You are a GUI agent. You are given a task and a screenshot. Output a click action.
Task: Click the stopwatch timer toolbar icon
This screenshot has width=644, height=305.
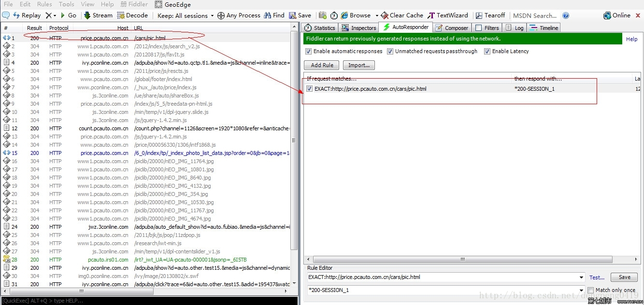[x=333, y=15]
